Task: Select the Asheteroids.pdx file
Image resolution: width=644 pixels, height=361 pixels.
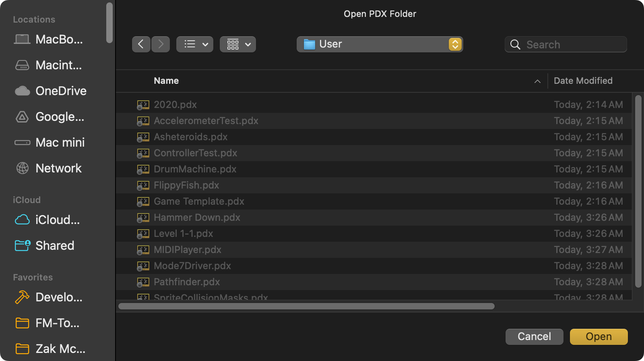Action: pos(190,137)
